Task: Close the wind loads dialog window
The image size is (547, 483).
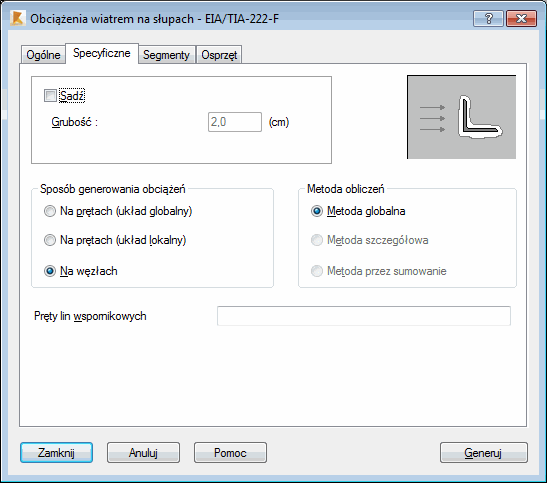Action: (521, 18)
